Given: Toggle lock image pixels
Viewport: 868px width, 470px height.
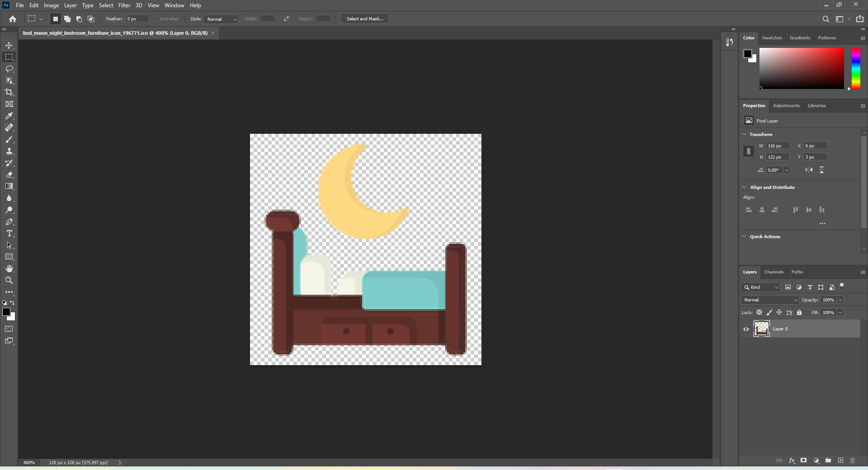Looking at the screenshot, I should click(x=769, y=312).
